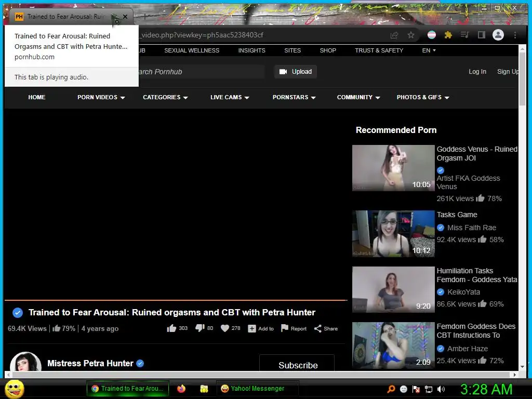Image resolution: width=532 pixels, height=399 pixels.
Task: Switch to Yahoo! Messenger taskbar button
Action: tap(257, 389)
